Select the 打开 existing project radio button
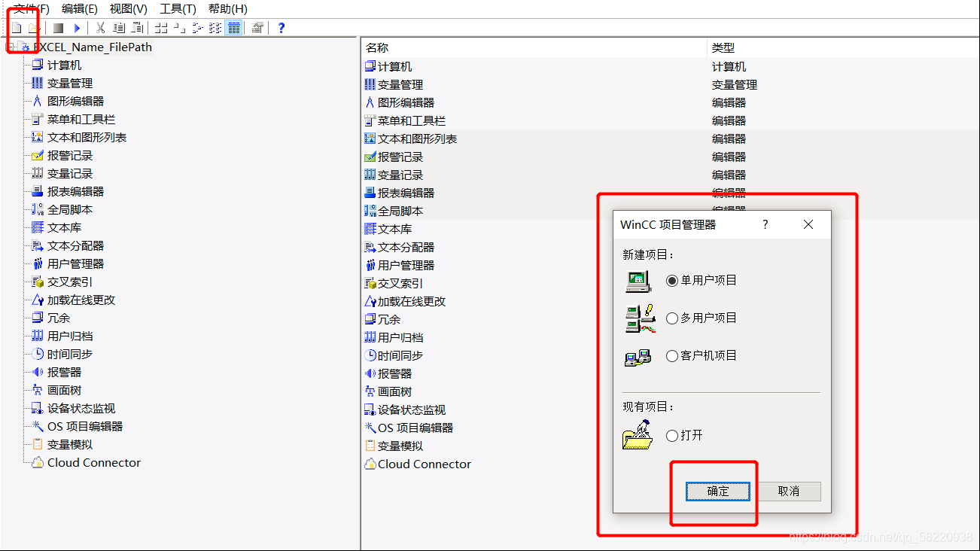 [672, 436]
